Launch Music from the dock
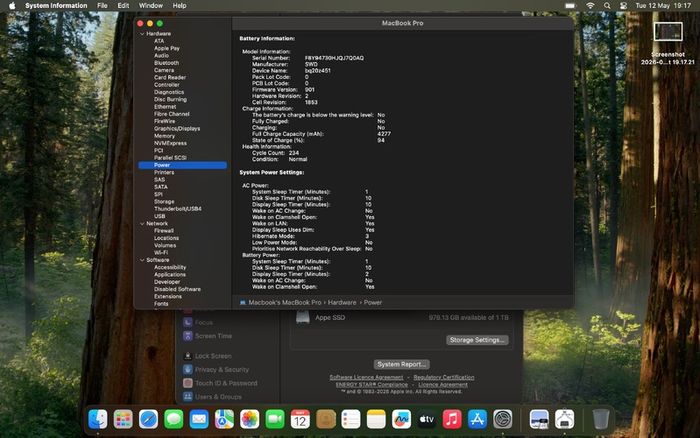Image resolution: width=700 pixels, height=438 pixels. (x=452, y=420)
